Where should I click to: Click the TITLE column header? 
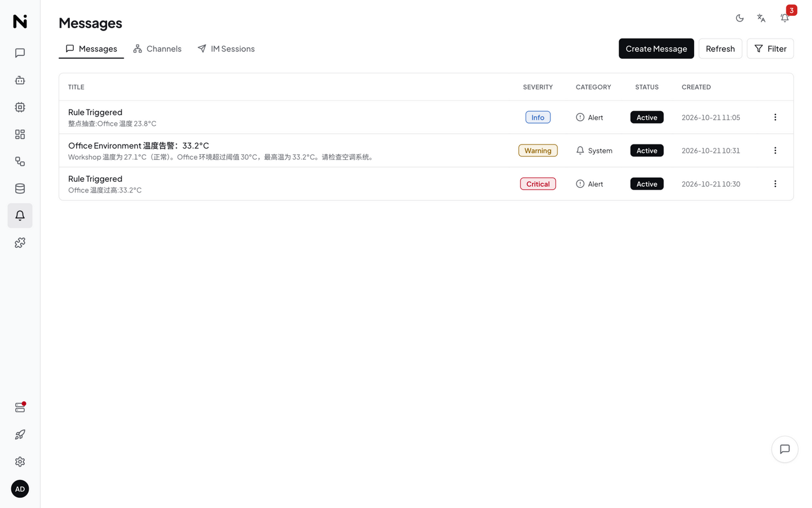click(x=76, y=87)
